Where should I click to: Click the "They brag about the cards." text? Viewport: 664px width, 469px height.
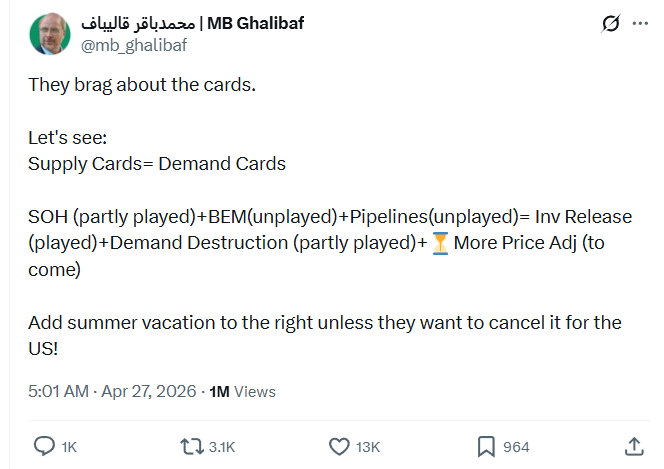tap(142, 86)
